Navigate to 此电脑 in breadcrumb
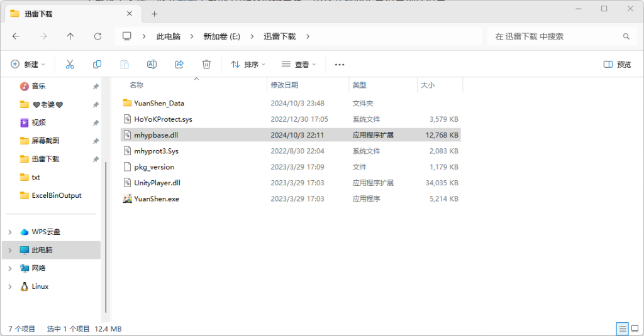The image size is (644, 336). pyautogui.click(x=169, y=36)
